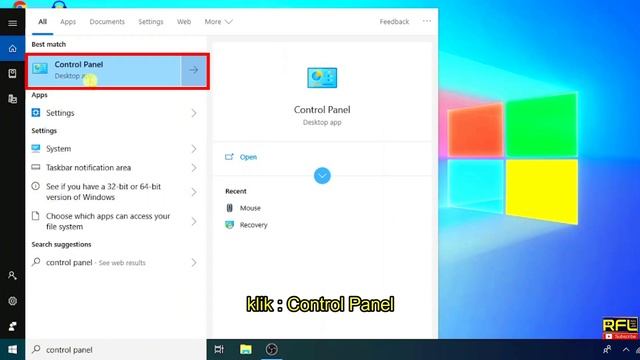Expand file system access result chevron

[194, 222]
